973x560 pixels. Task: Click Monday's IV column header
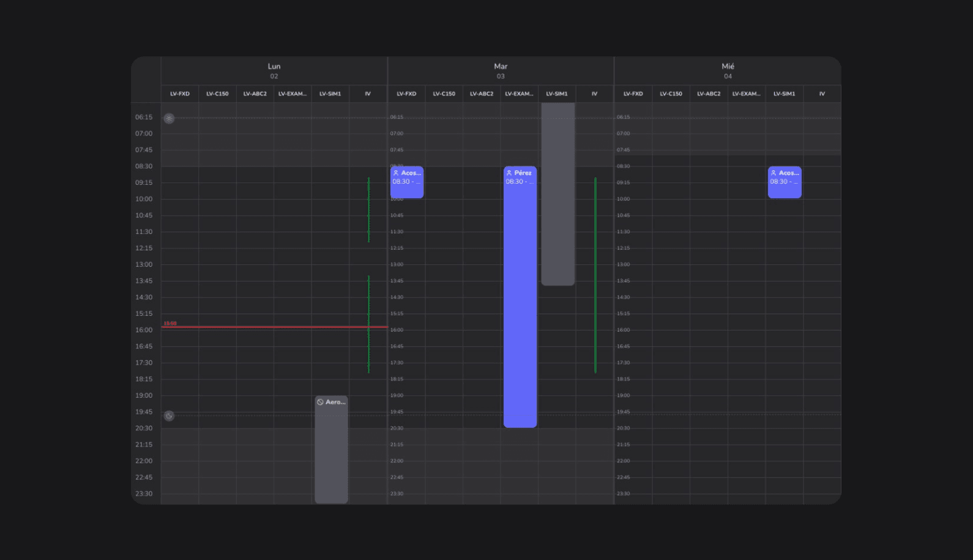coord(368,94)
